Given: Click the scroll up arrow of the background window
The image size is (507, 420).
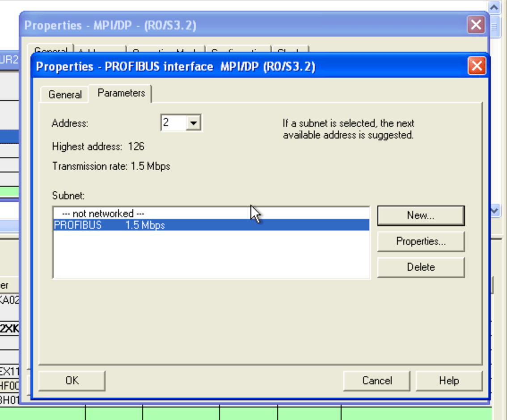Looking at the screenshot, I should click(494, 7).
